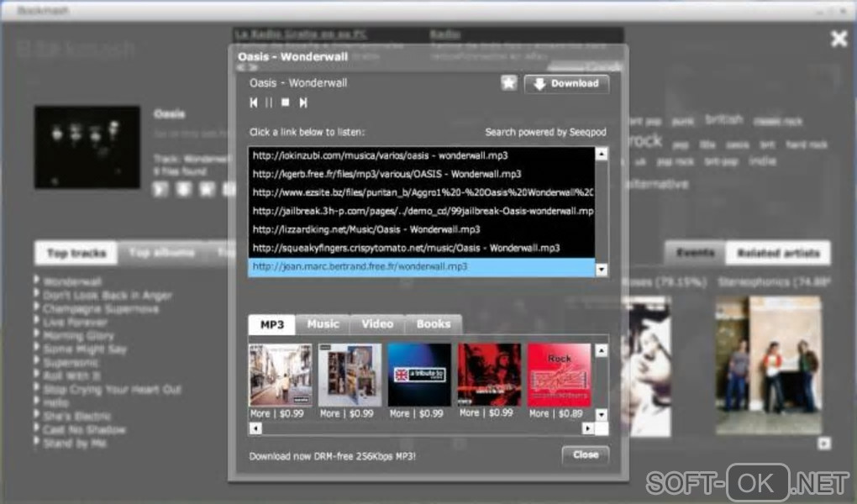Click album list scroll right arrow
This screenshot has height=504, width=857.
(588, 428)
